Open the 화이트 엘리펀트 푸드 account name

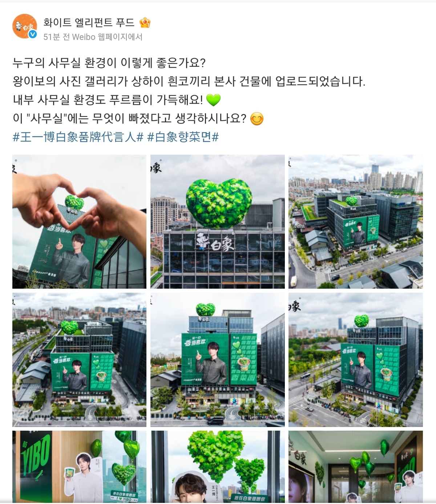pyautogui.click(x=89, y=23)
